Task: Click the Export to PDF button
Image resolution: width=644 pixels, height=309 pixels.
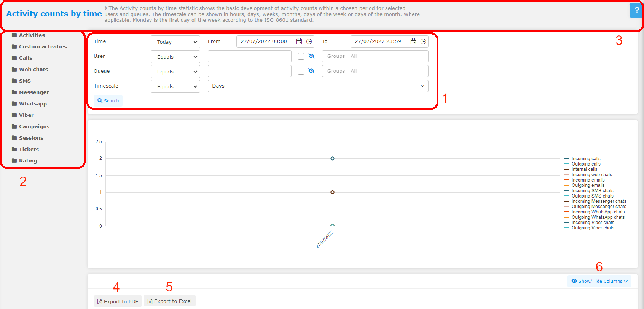Action: click(118, 301)
